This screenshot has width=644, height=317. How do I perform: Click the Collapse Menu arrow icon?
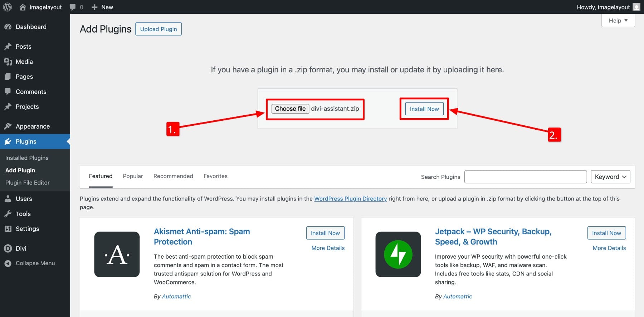click(x=8, y=263)
